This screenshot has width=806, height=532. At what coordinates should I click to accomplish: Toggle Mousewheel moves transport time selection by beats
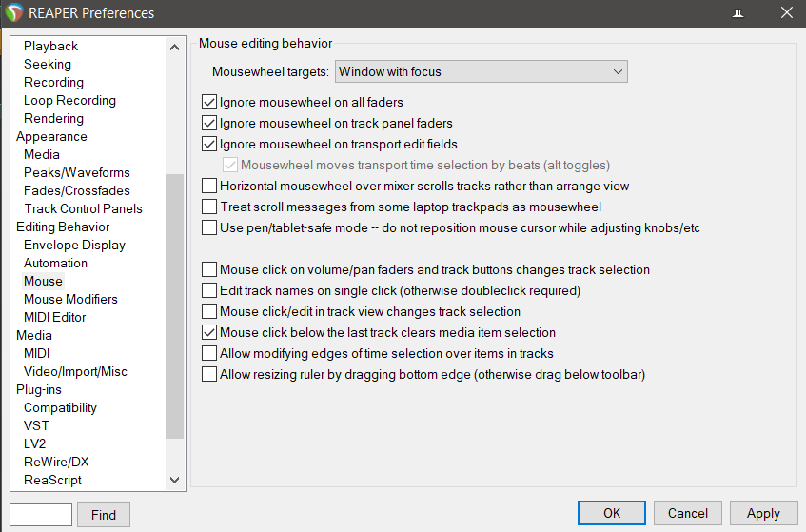[x=229, y=165]
